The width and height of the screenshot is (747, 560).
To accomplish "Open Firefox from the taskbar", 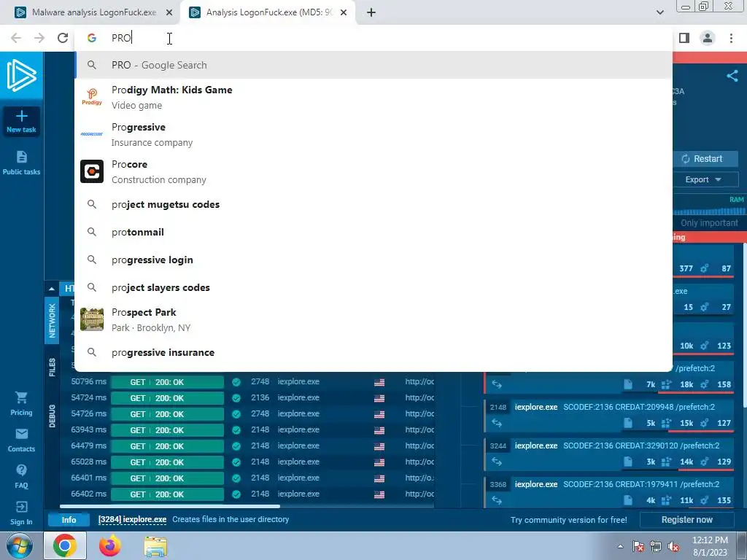I will tap(110, 545).
